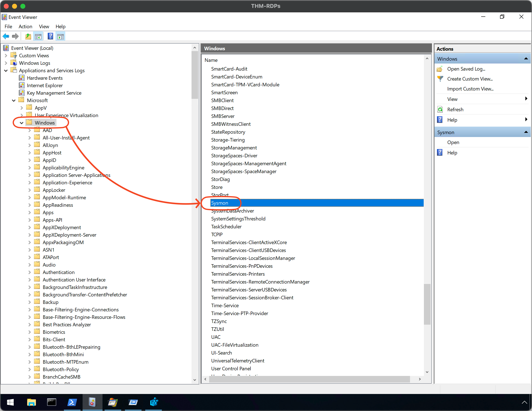Click Create Custom View... action
Viewport: 532px width, 411px height.
pyautogui.click(x=470, y=79)
